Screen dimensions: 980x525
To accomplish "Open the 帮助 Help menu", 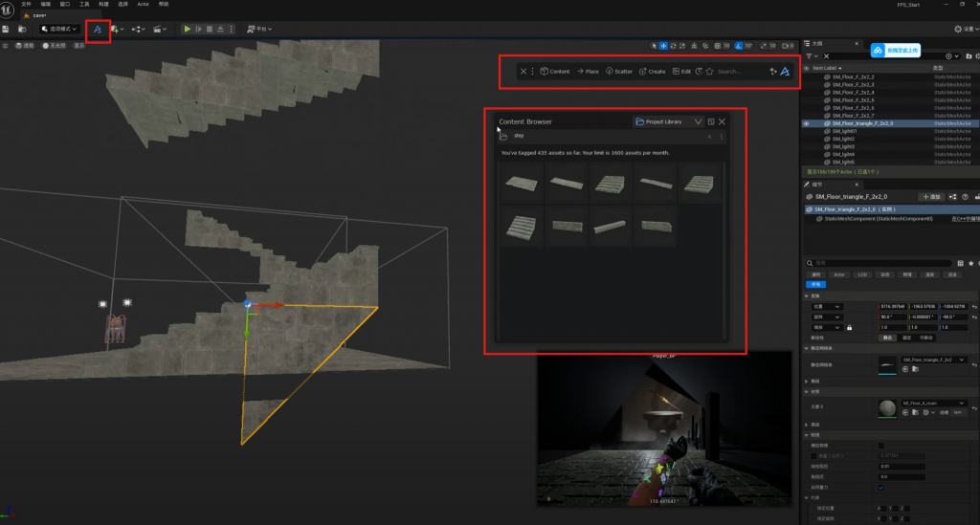I will tap(163, 5).
